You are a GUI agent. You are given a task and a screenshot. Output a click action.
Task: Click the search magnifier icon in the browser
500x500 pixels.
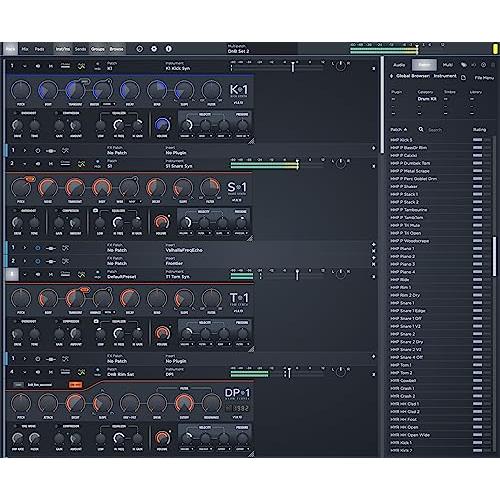click(x=421, y=129)
